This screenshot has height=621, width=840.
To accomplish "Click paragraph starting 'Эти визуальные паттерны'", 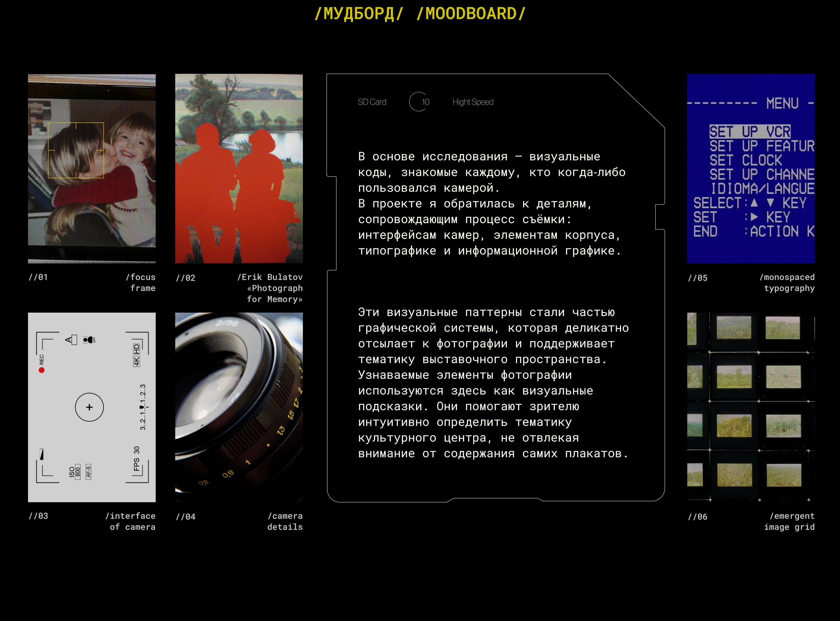I will point(493,383).
